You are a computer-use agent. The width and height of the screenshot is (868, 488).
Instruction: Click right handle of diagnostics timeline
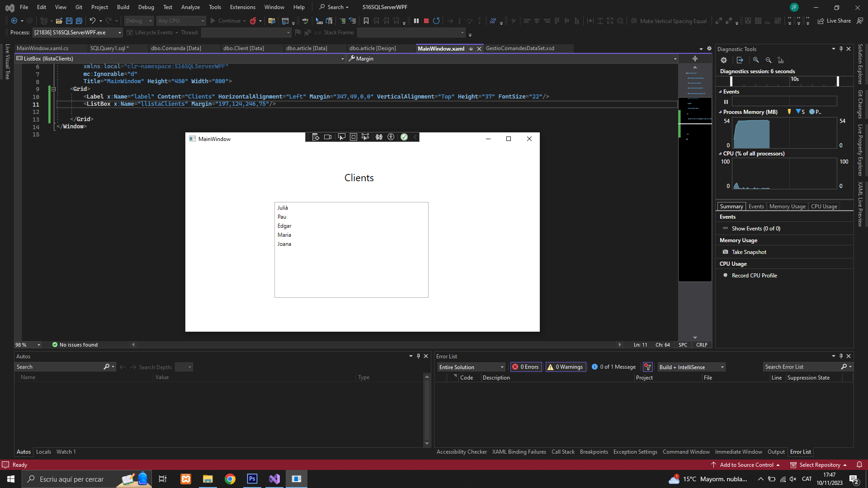pyautogui.click(x=838, y=81)
